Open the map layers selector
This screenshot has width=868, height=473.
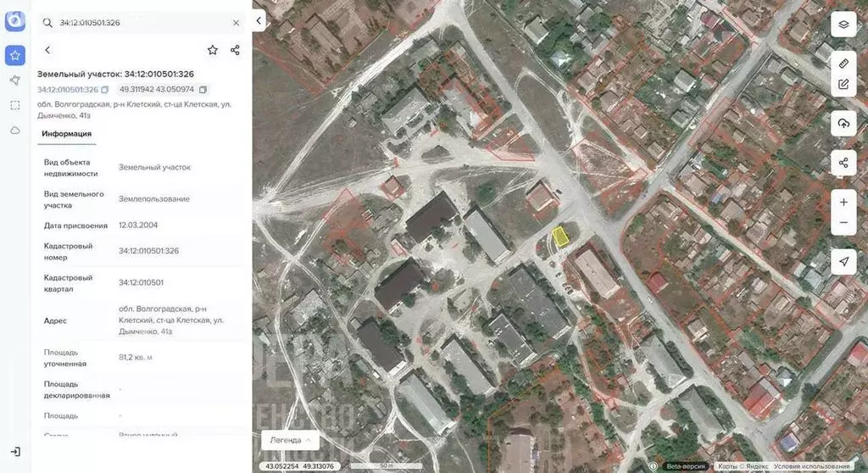[843, 24]
